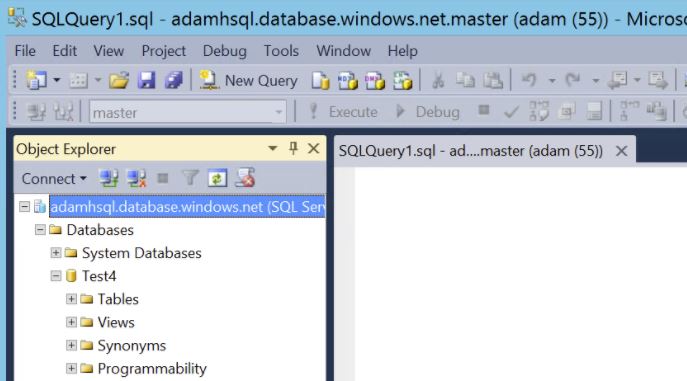This screenshot has width=687, height=381.
Task: Click the Filter funnel icon
Action: pos(190,178)
